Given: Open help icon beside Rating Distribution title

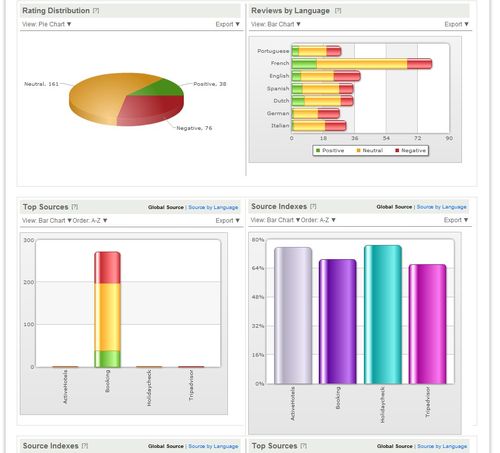Looking at the screenshot, I should pyautogui.click(x=96, y=11).
